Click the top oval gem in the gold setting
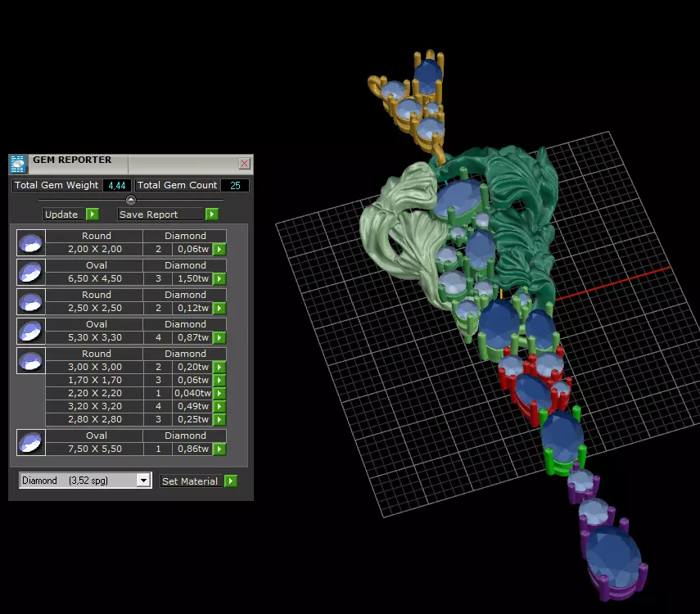Viewport: 700px width, 614px height. [427, 76]
